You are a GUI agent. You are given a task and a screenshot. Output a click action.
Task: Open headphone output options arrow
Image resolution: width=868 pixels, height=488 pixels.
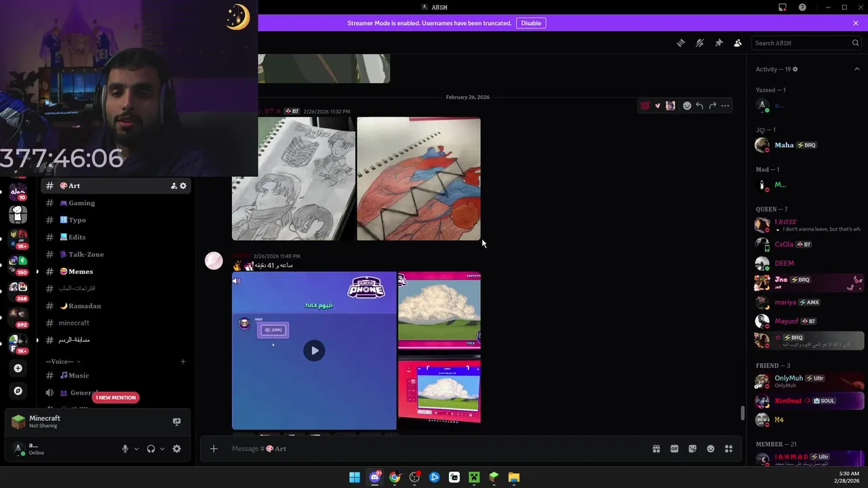(162, 449)
